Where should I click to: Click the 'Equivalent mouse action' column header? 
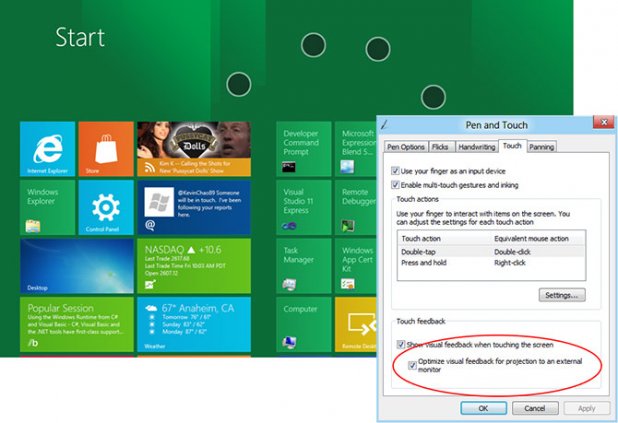(531, 239)
